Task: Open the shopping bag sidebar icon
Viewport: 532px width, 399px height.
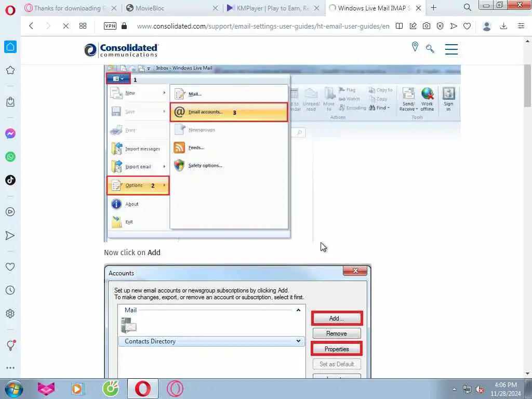Action: coord(10,102)
